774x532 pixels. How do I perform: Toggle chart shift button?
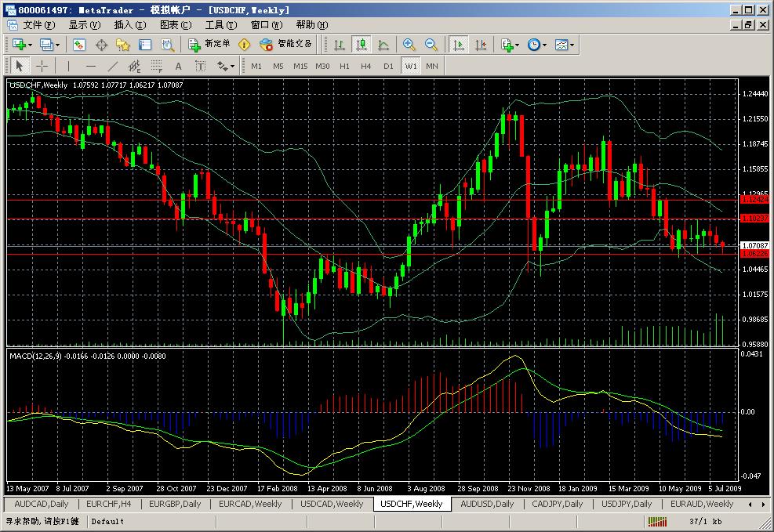(x=480, y=45)
